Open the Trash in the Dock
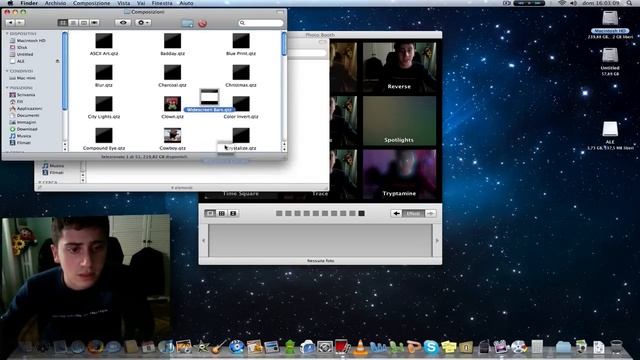The image size is (640, 360). (x=616, y=347)
